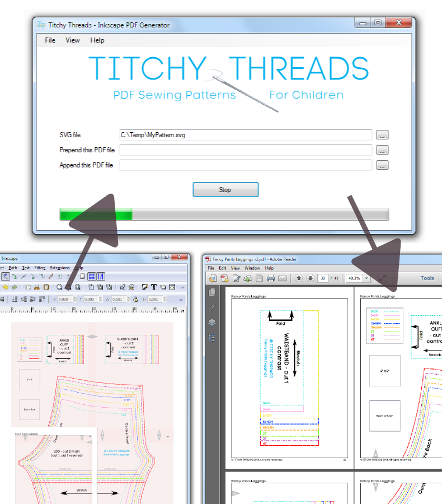Open page thumbnails panel in Adobe Reader sidebar

click(212, 292)
